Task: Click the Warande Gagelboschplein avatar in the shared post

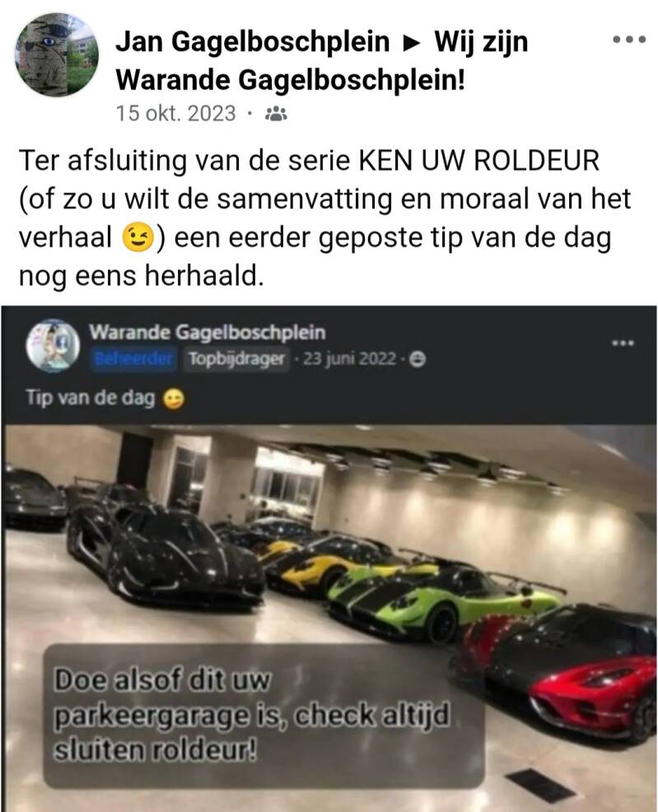Action: pos(52,345)
